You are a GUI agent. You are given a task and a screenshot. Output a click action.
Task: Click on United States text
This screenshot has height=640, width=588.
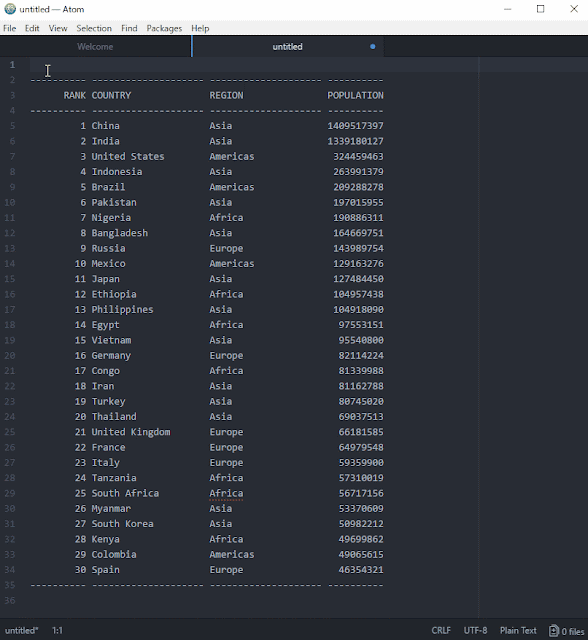pyautogui.click(x=128, y=156)
